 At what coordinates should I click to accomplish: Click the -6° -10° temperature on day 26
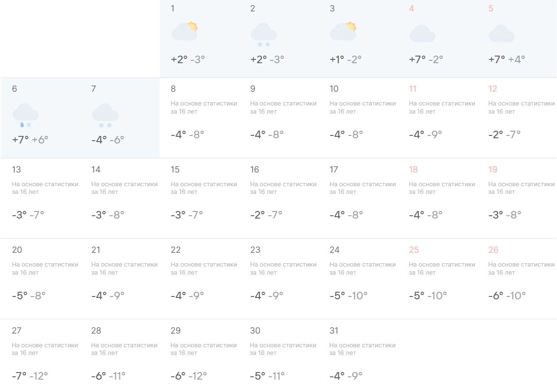pyautogui.click(x=507, y=296)
